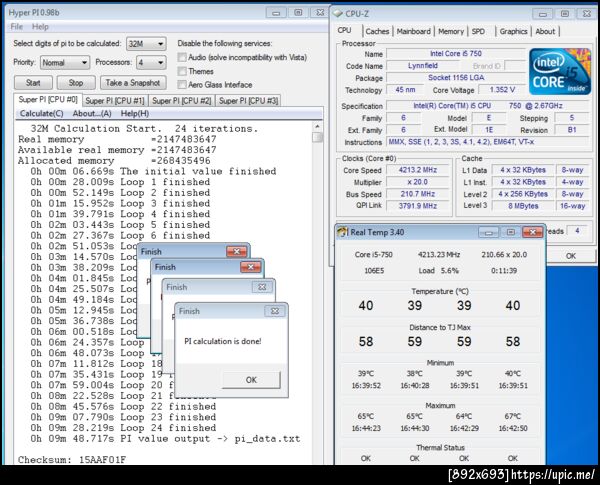Click the PI value output pi_data.txt line
This screenshot has width=600, height=485.
pos(165,438)
